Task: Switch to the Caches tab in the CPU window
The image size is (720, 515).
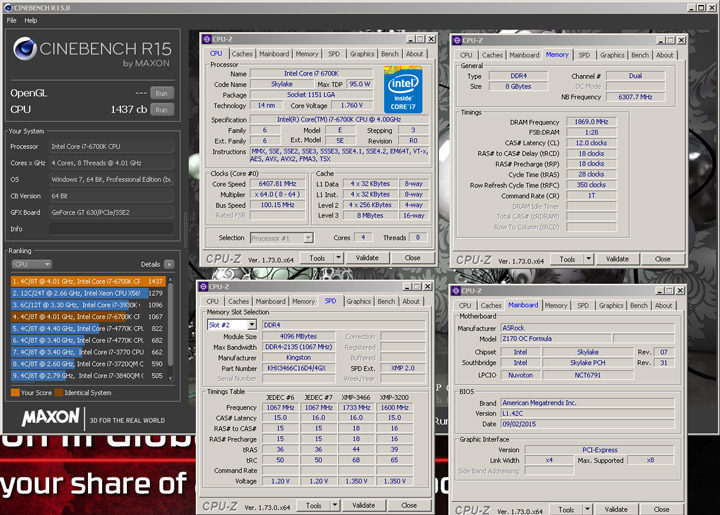Action: click(242, 54)
